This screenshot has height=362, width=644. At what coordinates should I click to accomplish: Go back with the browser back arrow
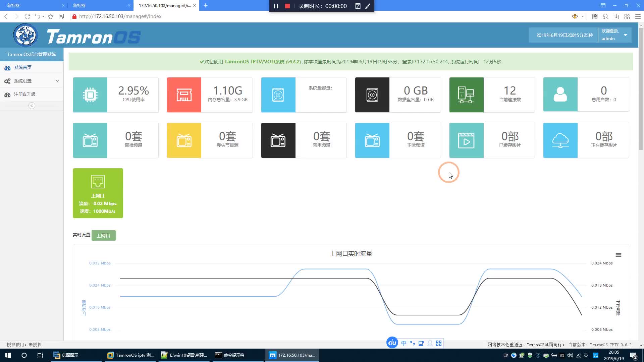coord(6,16)
